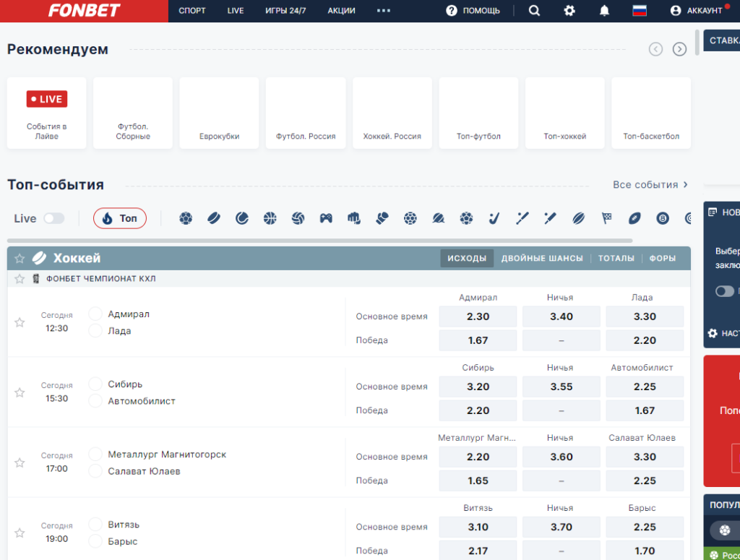Open the Еврокубки recommendation card

(x=220, y=113)
